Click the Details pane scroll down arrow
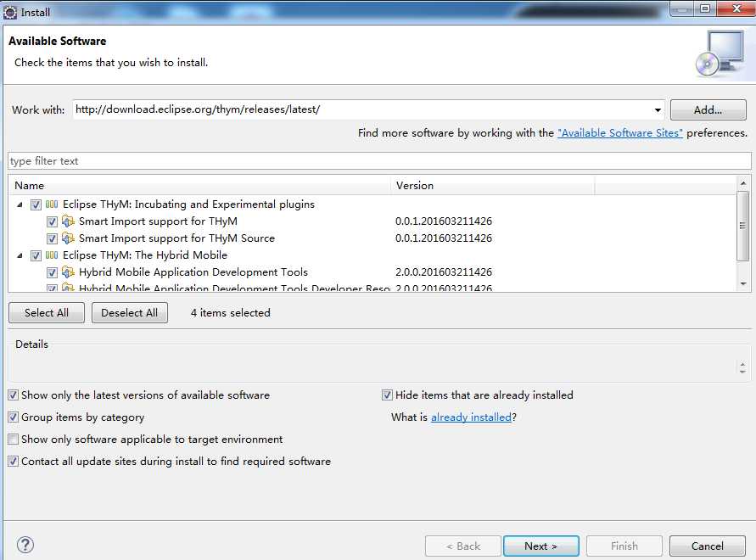 [x=742, y=372]
